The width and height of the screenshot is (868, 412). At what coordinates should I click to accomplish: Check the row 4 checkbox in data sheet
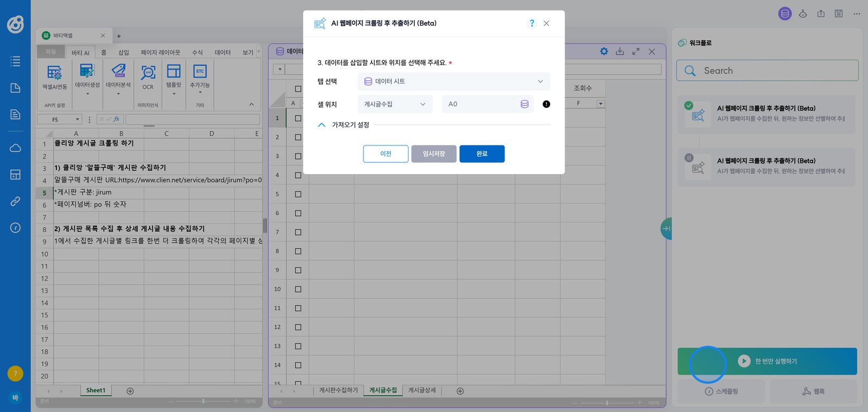click(x=298, y=175)
